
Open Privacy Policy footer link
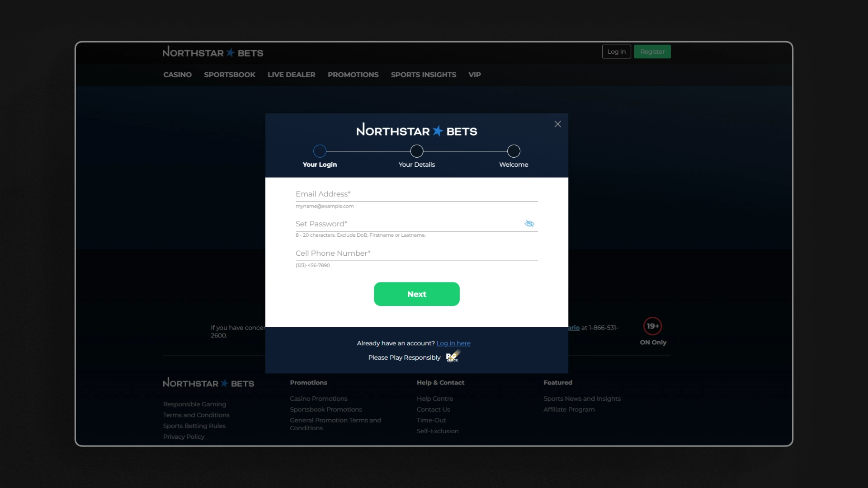[x=184, y=437]
